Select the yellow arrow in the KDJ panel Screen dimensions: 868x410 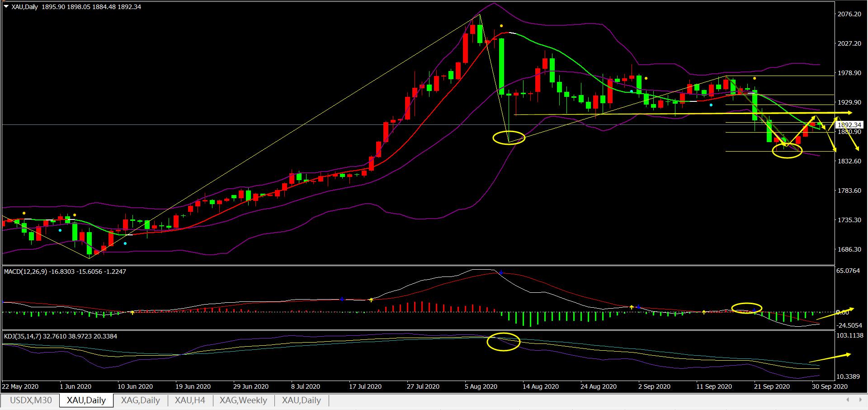pos(830,358)
